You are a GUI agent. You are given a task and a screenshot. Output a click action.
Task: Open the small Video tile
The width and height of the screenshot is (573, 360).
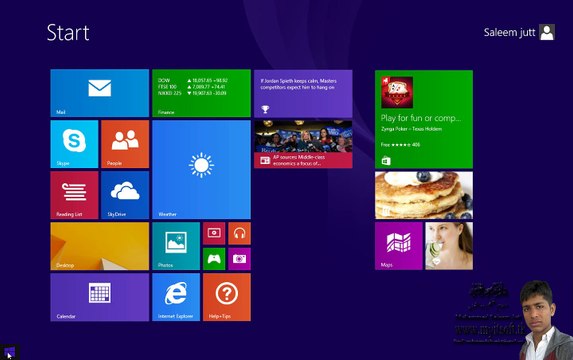[214, 233]
